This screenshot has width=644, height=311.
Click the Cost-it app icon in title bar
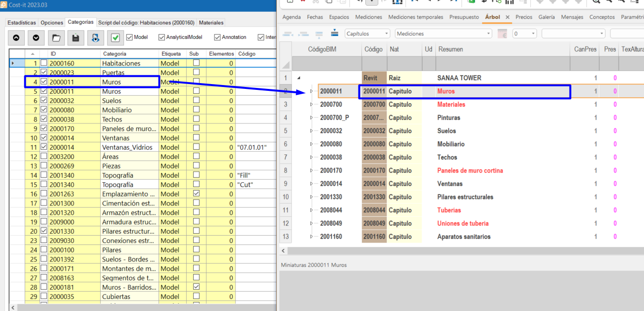tap(4, 4)
